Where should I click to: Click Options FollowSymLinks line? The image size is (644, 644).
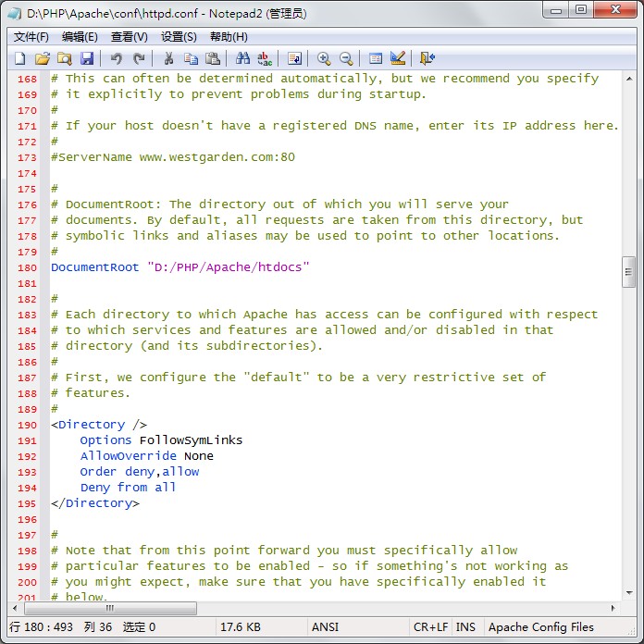tap(161, 440)
